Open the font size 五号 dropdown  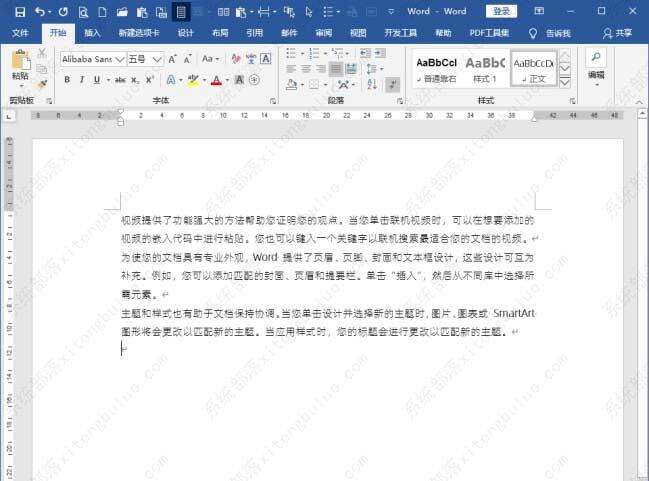pos(156,59)
